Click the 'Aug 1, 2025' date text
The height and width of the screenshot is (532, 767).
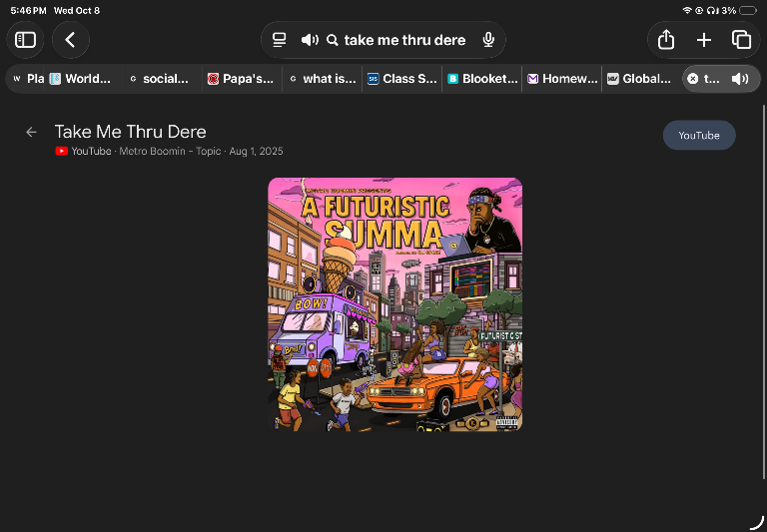coord(256,151)
